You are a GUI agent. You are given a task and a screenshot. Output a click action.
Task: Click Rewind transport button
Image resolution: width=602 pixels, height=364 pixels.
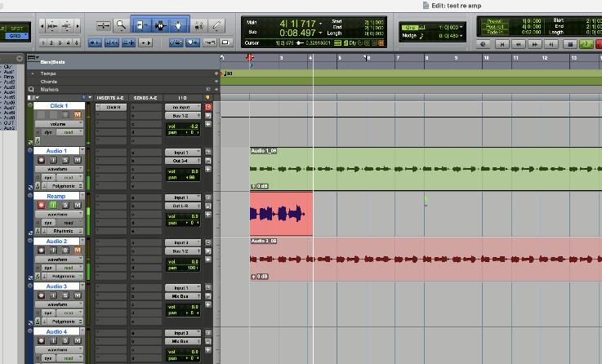(519, 45)
